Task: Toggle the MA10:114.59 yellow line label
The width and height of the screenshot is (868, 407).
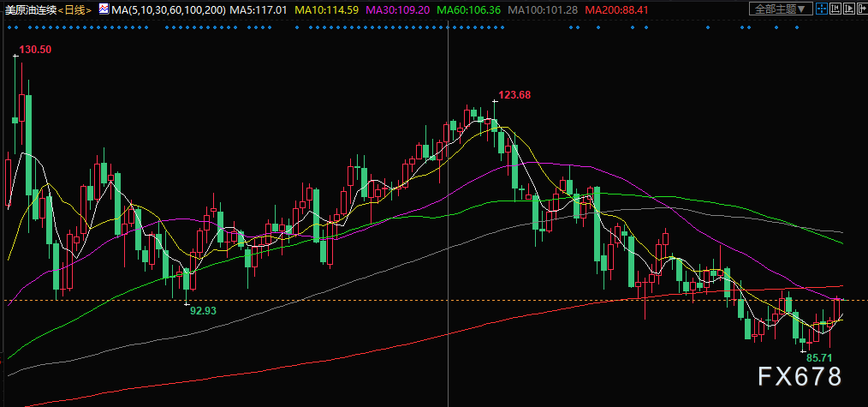Action: tap(327, 9)
